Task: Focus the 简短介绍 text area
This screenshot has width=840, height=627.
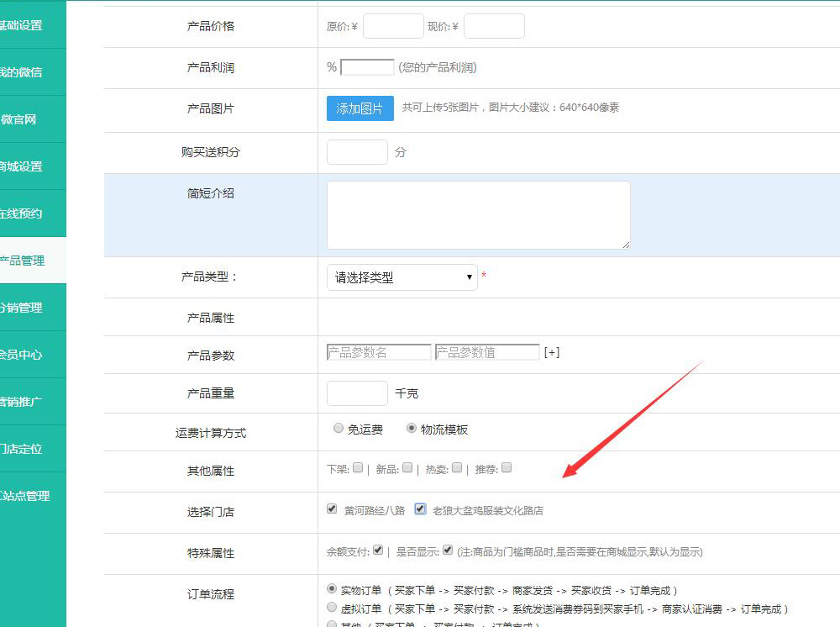Action: 478,215
